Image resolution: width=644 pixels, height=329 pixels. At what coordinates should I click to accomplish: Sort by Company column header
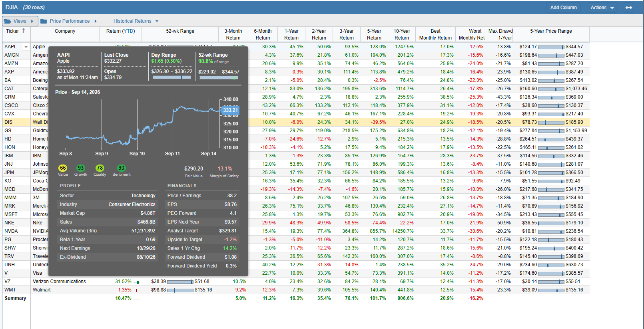tap(65, 31)
